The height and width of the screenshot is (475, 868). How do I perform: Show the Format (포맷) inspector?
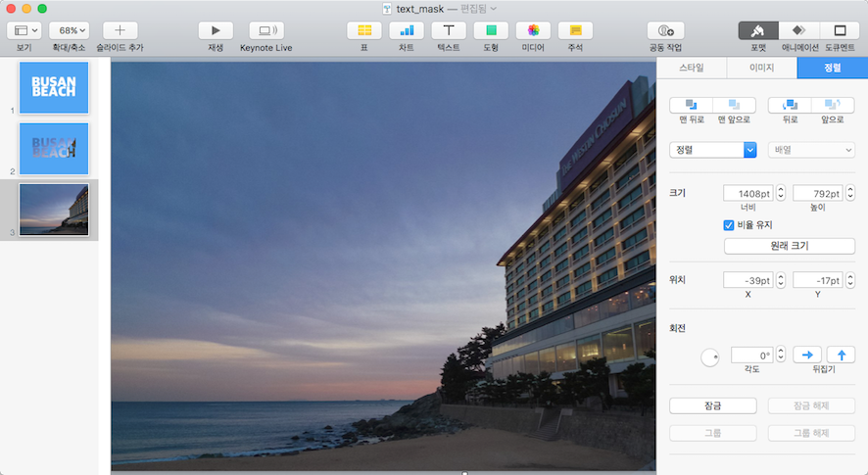coord(758,30)
